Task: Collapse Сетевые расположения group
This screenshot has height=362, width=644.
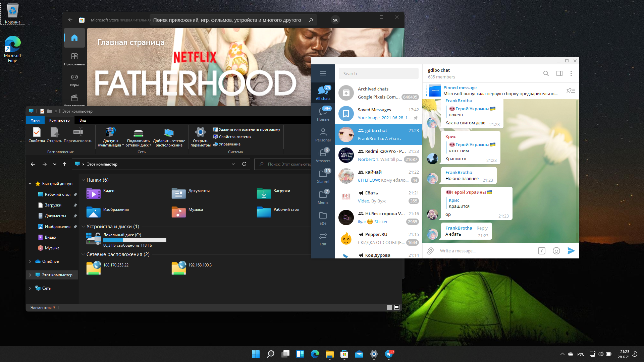Action: (84, 254)
